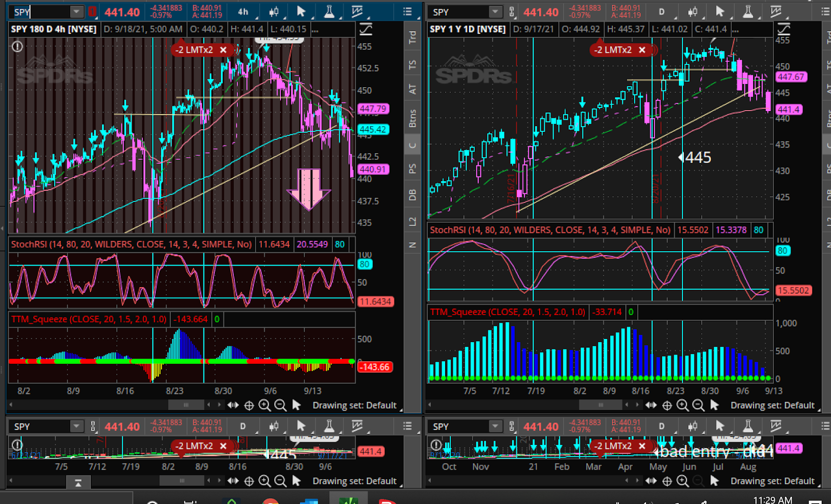Open Studies flask icon in the top-left chart
This screenshot has height=504, width=831.
[329, 12]
